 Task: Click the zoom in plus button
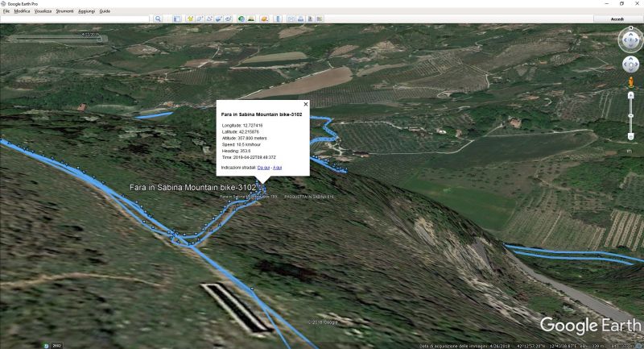[x=631, y=95]
